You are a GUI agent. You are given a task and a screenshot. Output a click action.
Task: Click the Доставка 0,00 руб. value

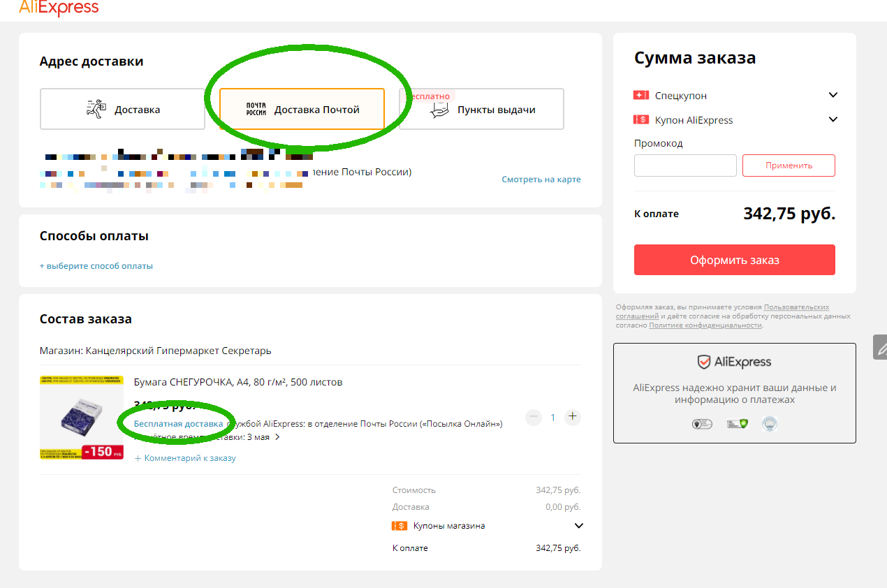[x=563, y=507]
